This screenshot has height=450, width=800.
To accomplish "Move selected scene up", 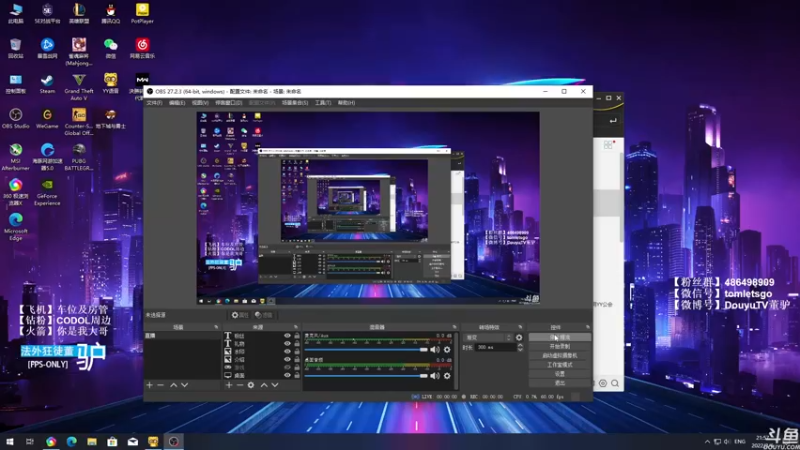I will coord(173,385).
